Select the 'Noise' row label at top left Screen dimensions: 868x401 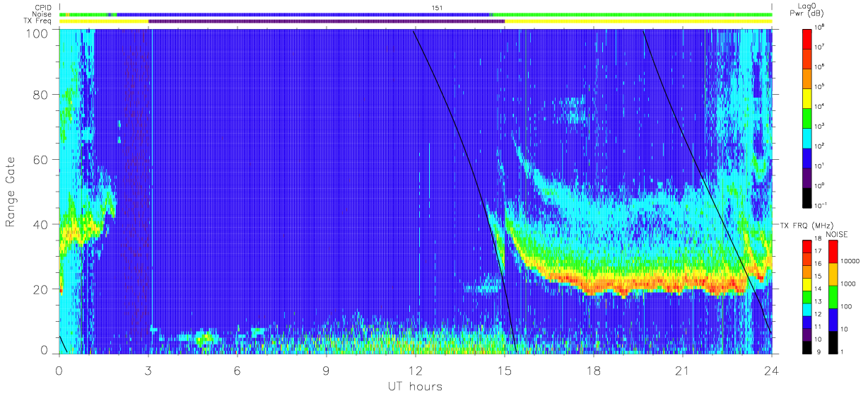42,15
